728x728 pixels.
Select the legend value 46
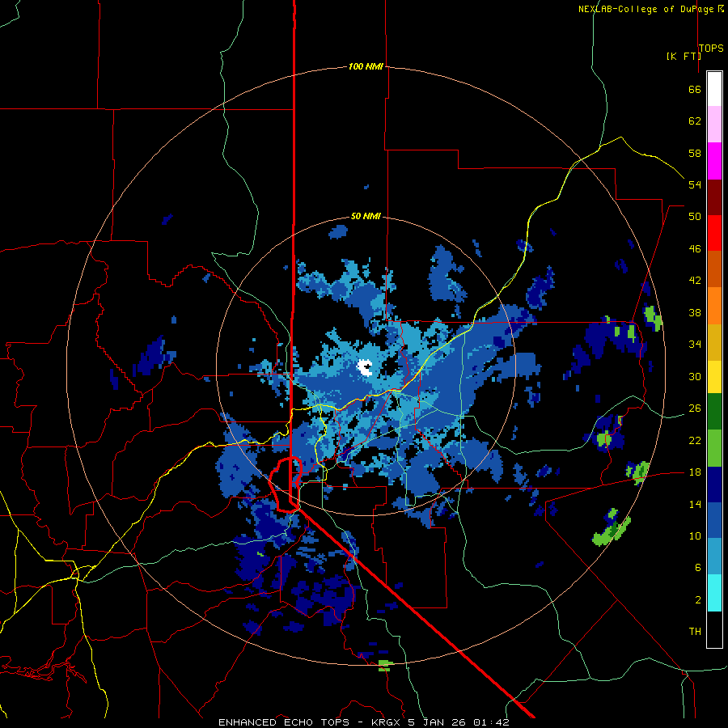[695, 249]
